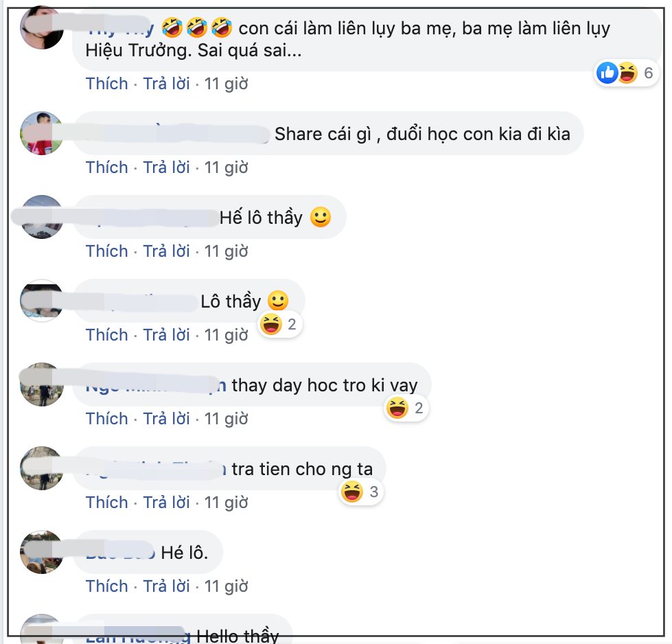
Task: Click the haha reaction below the "Lô thầy" comment with 2 reactions
Action: click(271, 324)
